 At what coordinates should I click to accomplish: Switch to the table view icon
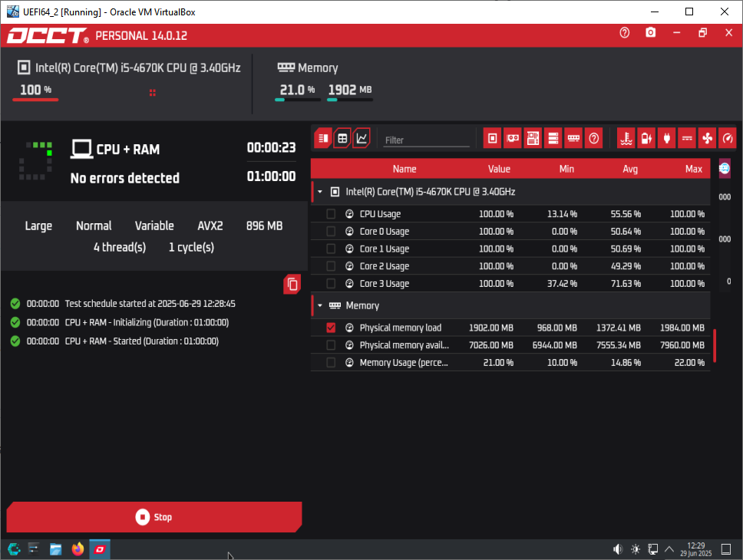tap(342, 138)
